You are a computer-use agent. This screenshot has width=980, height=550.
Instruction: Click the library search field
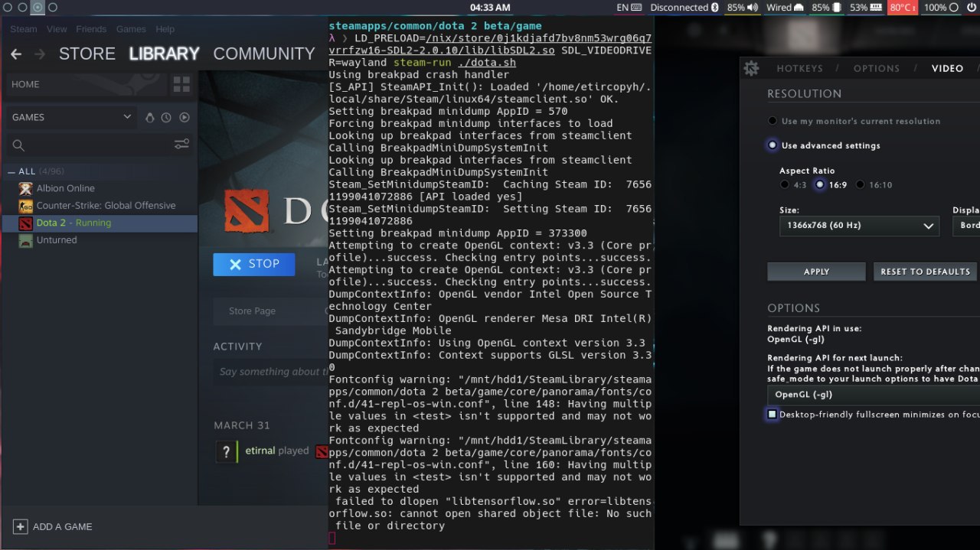99,145
